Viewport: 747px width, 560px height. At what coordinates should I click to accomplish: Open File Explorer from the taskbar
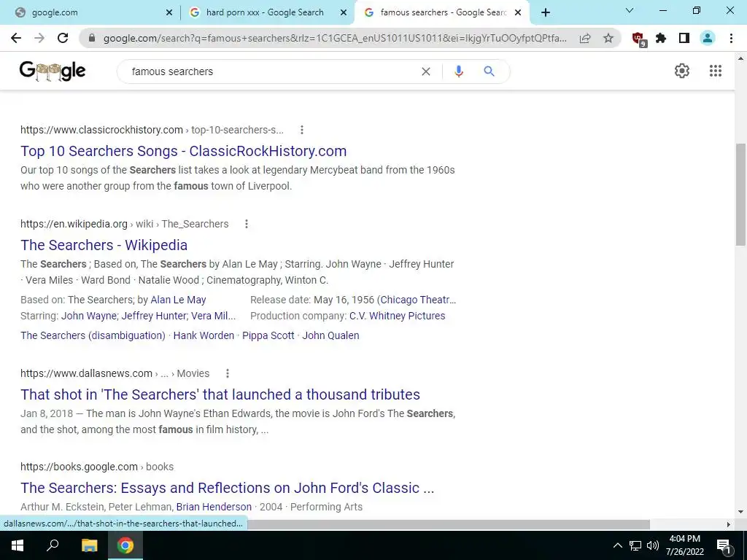tap(89, 545)
